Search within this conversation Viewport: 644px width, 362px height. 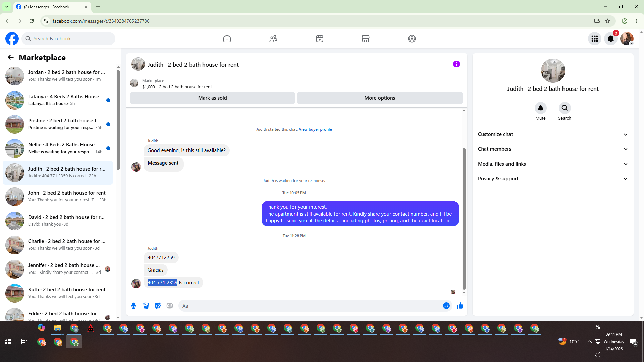click(x=565, y=108)
